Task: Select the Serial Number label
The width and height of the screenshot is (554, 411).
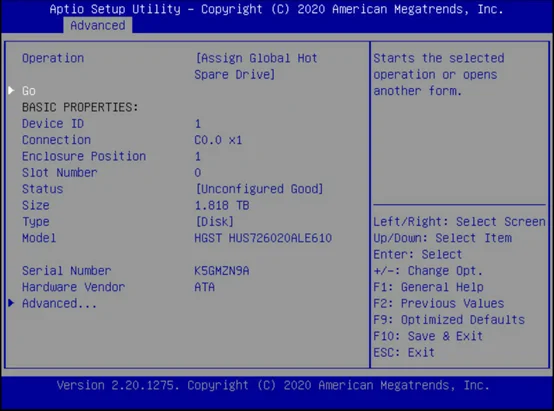Action: (x=67, y=271)
